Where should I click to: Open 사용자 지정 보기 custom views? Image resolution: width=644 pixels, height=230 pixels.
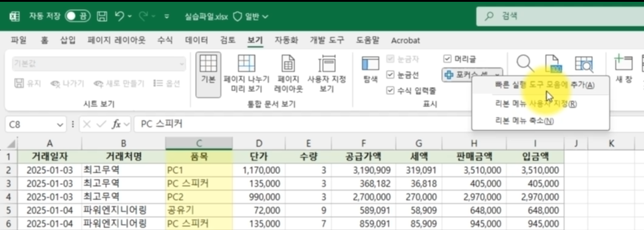click(x=327, y=74)
